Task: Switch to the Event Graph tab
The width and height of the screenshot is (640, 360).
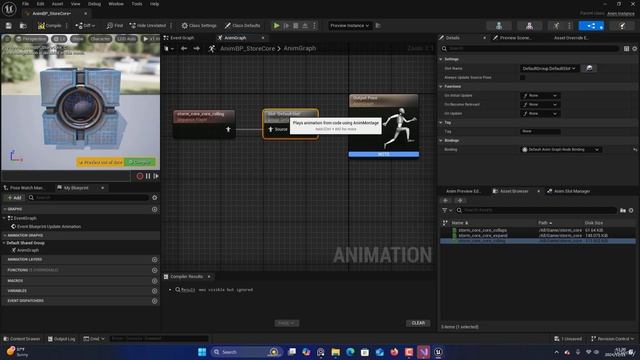Action: click(182, 38)
